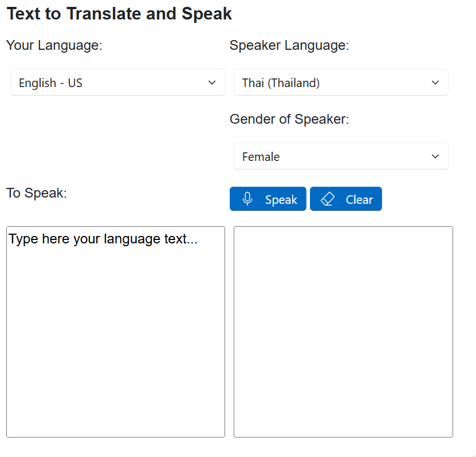The width and height of the screenshot is (476, 457).
Task: Click the chevron beside English - US
Action: pos(211,82)
